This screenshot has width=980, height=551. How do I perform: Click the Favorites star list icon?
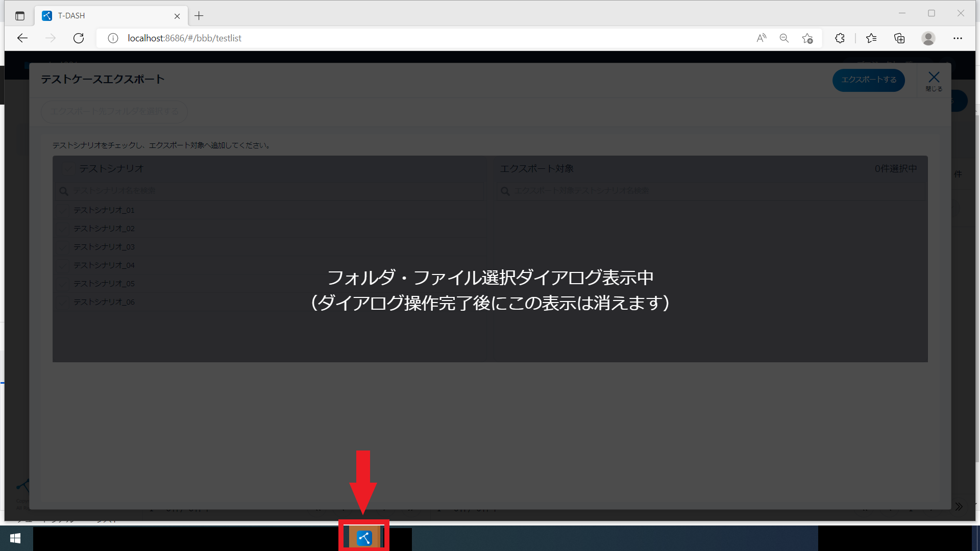[x=871, y=38]
